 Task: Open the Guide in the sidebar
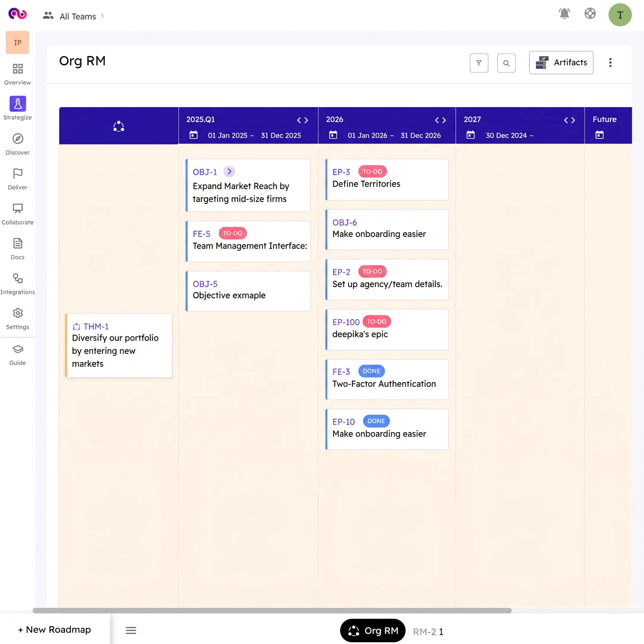(x=17, y=355)
